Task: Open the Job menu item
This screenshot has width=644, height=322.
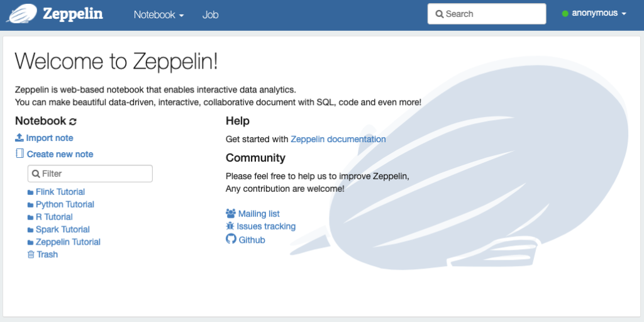Action: click(x=210, y=15)
